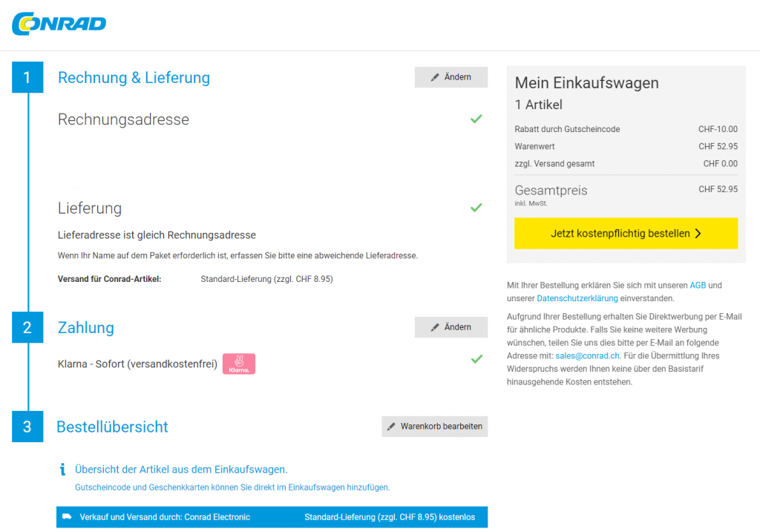760x532 pixels.
Task: Click green checkmark beside Rechnungsadresse
Action: [476, 119]
